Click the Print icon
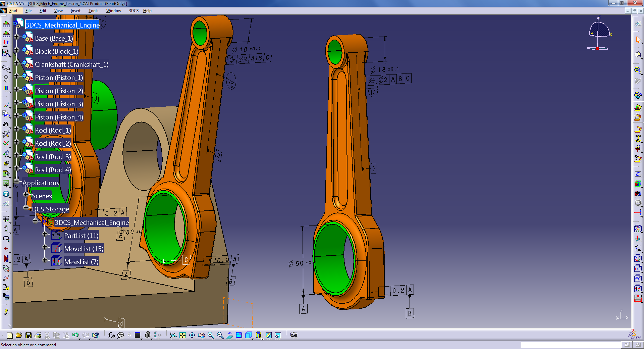The image size is (644, 349). (x=38, y=335)
